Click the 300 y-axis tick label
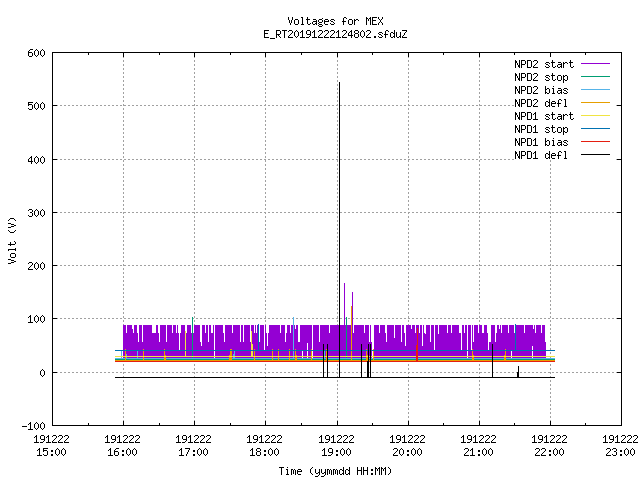Image resolution: width=640 pixels, height=480 pixels. point(36,213)
